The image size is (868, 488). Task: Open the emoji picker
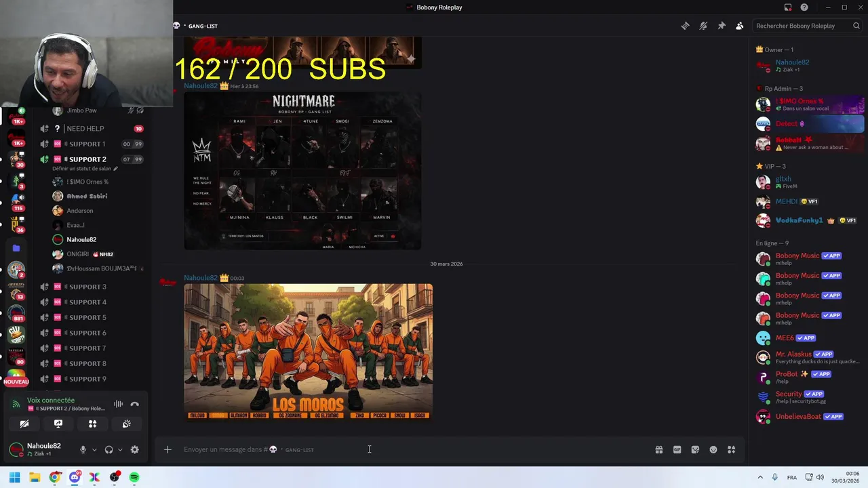[x=713, y=449]
